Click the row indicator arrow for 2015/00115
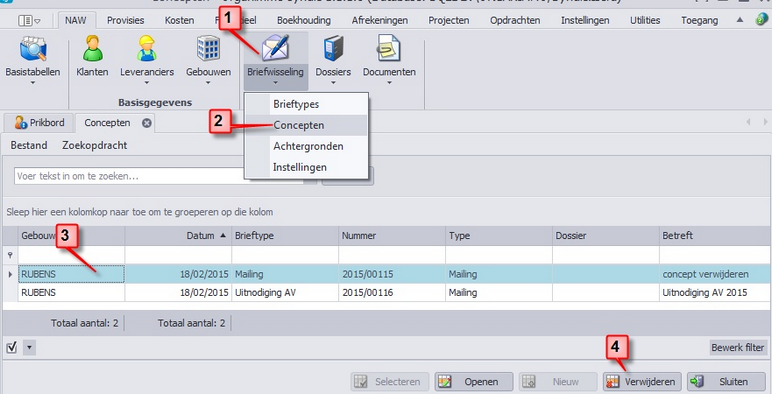The height and width of the screenshot is (394, 772). (x=10, y=274)
